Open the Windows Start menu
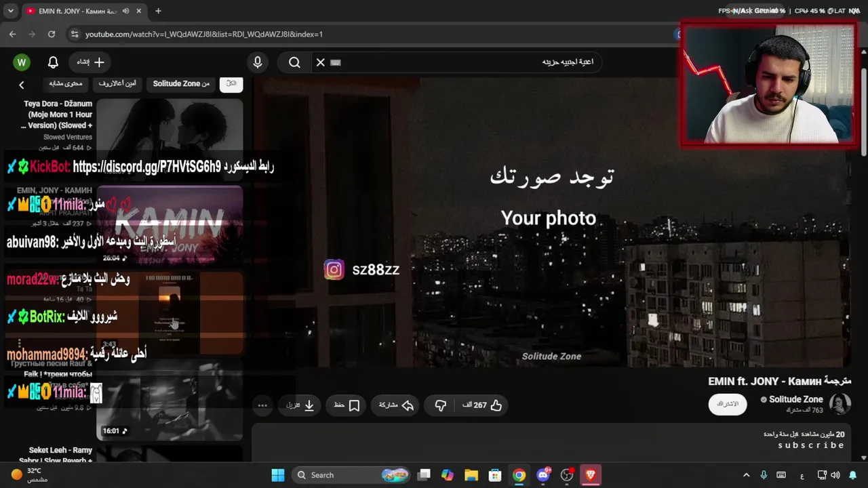The width and height of the screenshot is (868, 488). click(278, 475)
